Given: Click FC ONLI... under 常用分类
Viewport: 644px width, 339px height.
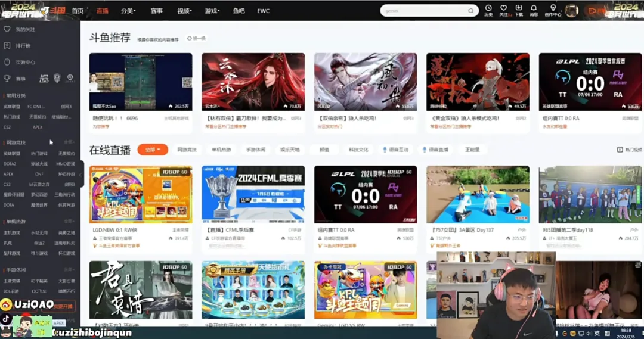Looking at the screenshot, I should [36, 106].
